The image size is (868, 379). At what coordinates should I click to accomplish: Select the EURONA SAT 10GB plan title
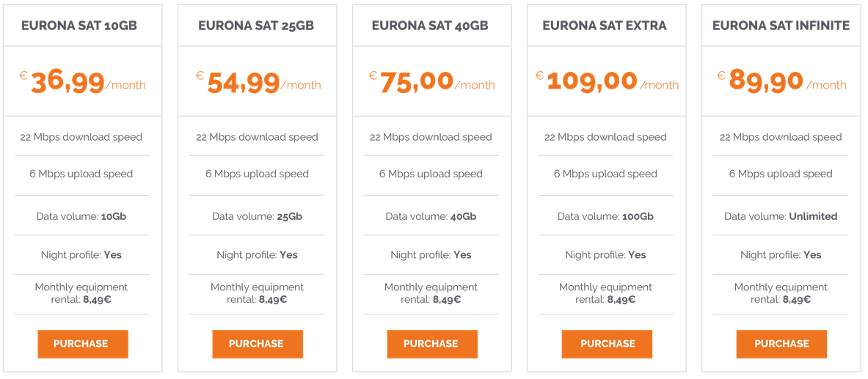click(79, 26)
